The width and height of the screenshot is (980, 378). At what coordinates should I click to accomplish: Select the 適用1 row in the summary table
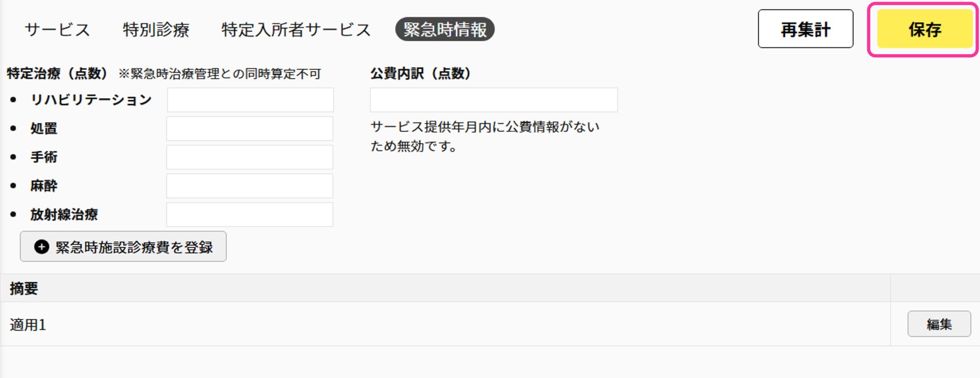[28, 325]
